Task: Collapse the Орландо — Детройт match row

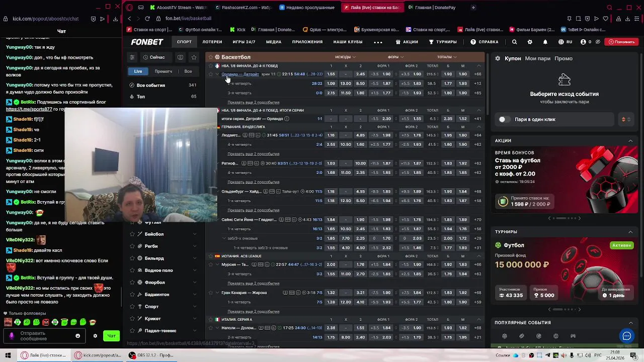Action: (x=217, y=74)
